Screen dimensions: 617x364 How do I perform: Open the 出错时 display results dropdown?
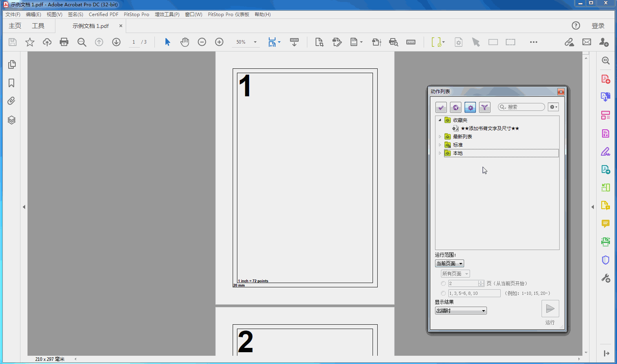tap(461, 311)
